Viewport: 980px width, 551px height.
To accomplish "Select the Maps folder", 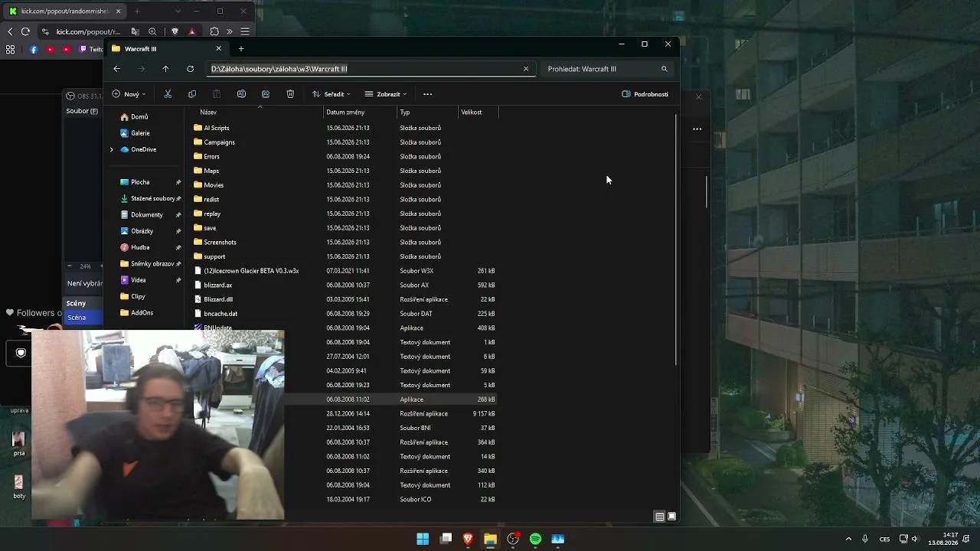I will click(x=206, y=171).
